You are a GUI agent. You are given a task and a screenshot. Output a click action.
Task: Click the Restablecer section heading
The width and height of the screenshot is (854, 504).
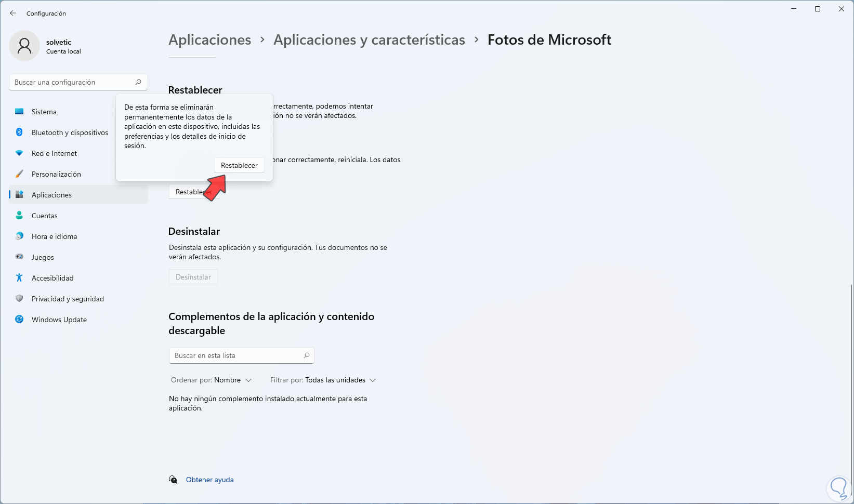point(195,90)
